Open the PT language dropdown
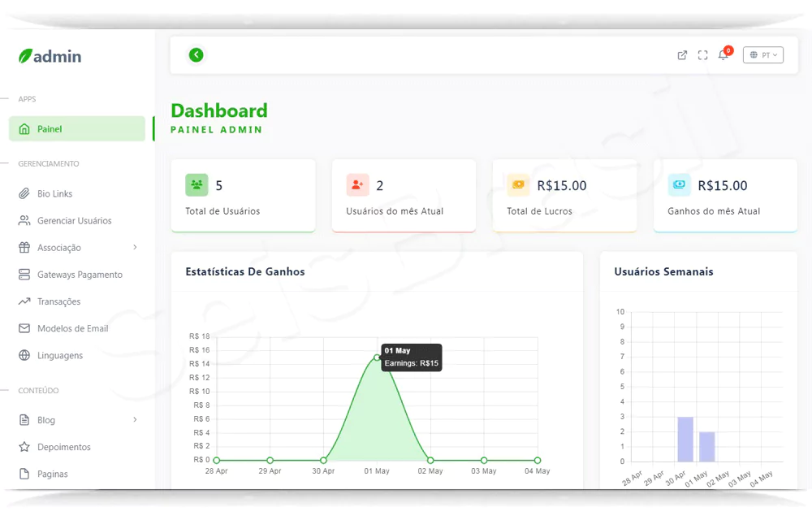Screen dimensions: 812x520 (x=763, y=55)
